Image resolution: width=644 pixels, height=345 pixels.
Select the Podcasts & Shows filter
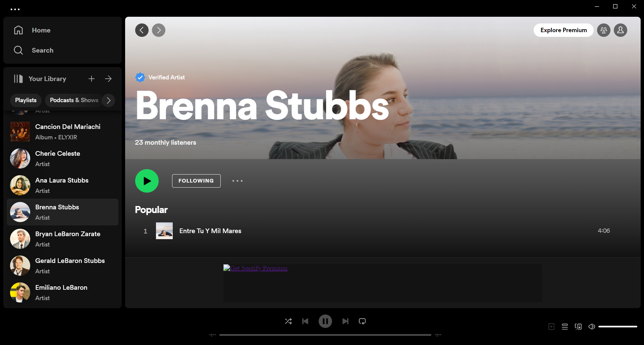(x=74, y=100)
